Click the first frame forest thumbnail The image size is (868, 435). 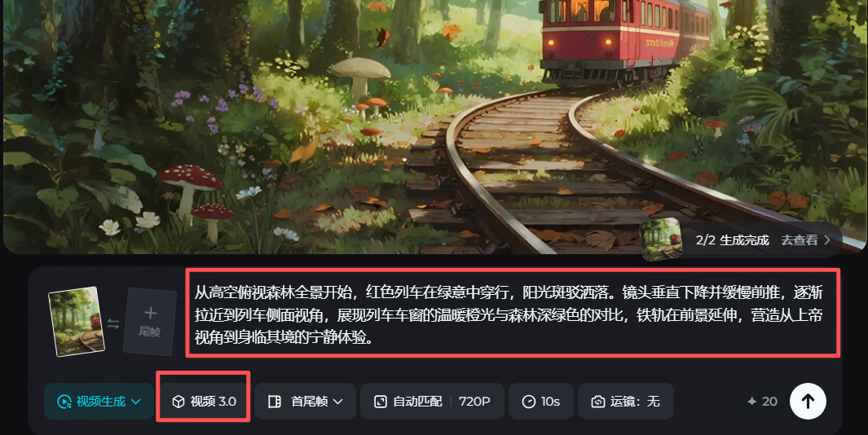click(x=77, y=321)
